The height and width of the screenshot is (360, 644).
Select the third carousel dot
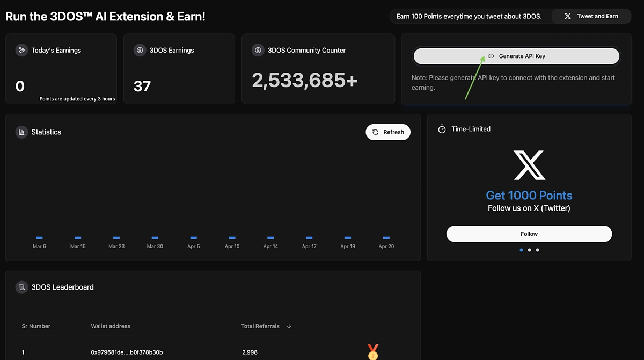point(537,250)
